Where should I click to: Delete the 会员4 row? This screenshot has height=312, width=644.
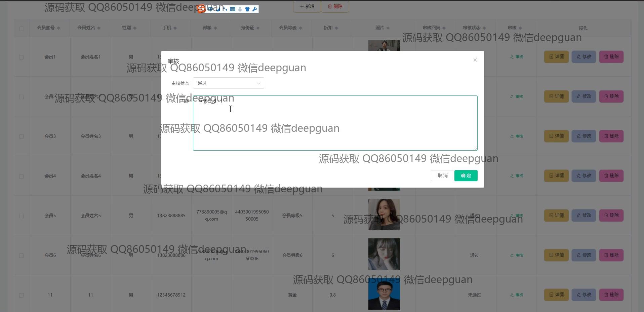(x=611, y=176)
